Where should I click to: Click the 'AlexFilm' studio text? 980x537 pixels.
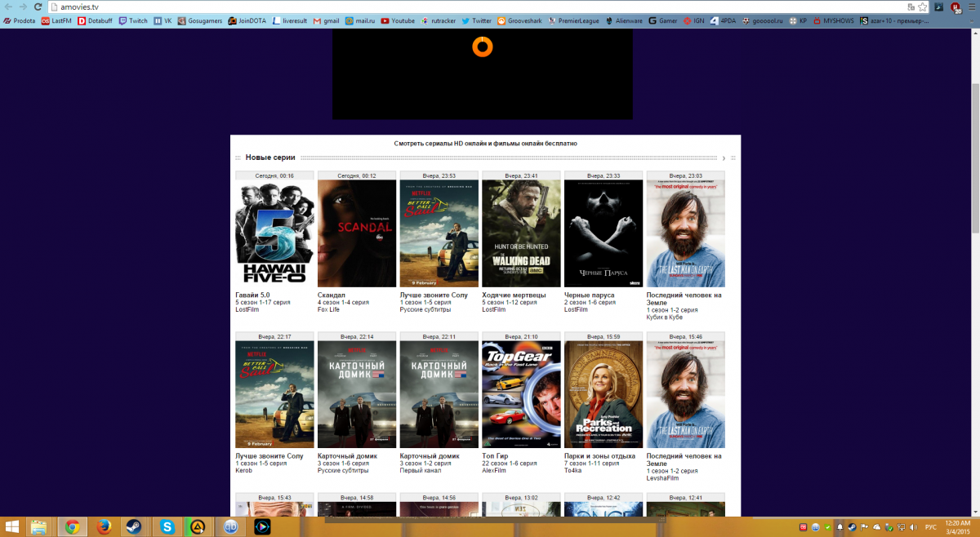click(495, 470)
